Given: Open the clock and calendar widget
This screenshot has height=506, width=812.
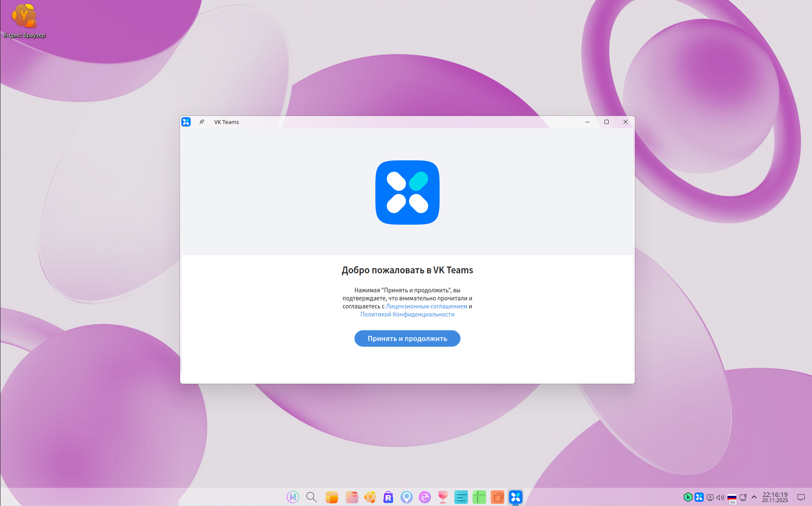Looking at the screenshot, I should [x=775, y=497].
